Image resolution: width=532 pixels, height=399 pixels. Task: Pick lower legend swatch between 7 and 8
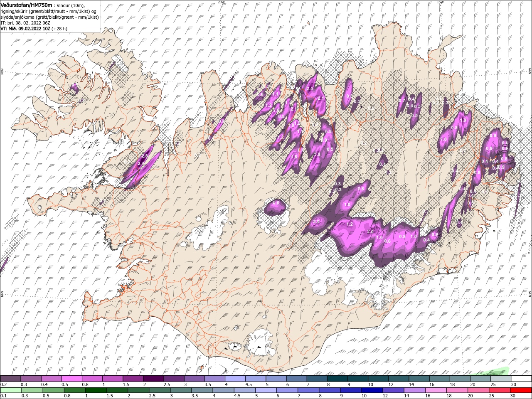point(308,390)
